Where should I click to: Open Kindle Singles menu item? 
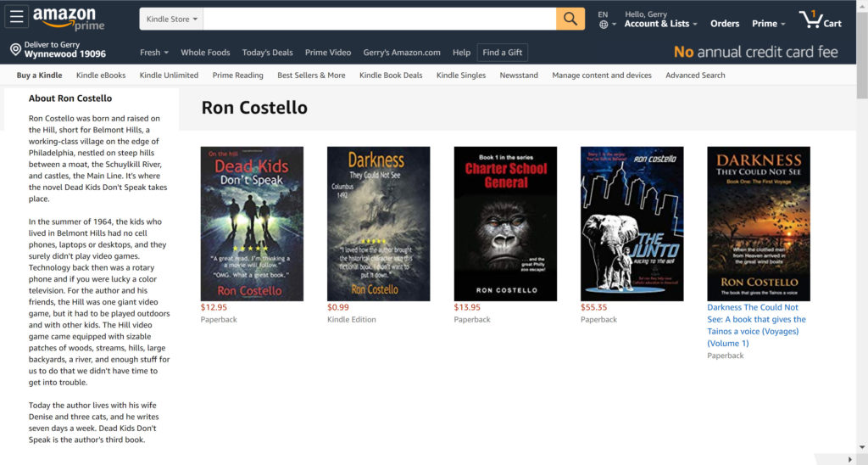click(461, 76)
